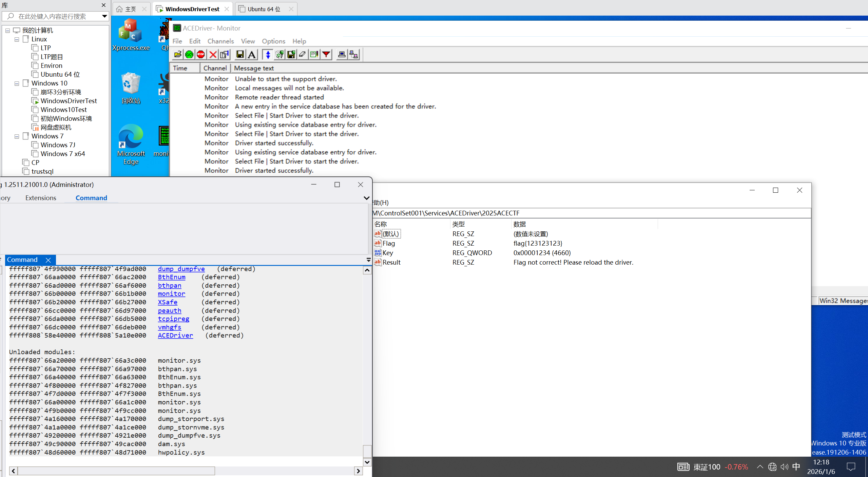Switch to the Ubuntu 64 位 tab

point(264,9)
